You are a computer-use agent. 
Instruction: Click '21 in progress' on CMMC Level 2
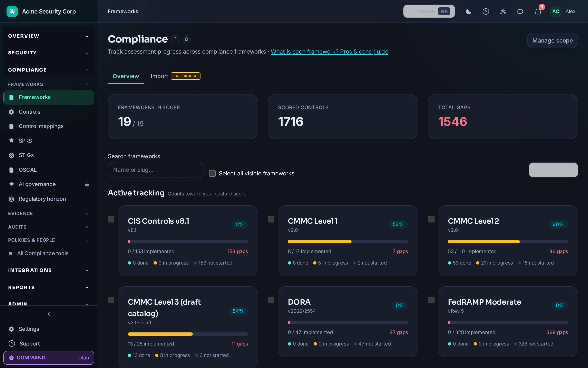click(x=497, y=263)
